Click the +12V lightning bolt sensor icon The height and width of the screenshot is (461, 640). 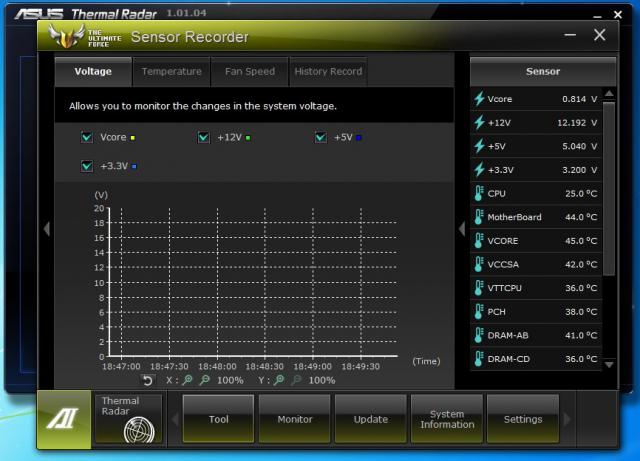(479, 122)
